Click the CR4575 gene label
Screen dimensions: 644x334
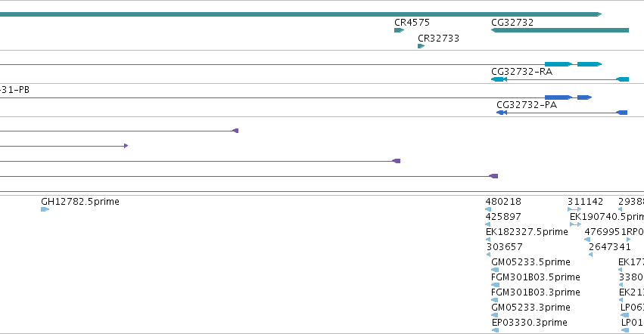[412, 23]
